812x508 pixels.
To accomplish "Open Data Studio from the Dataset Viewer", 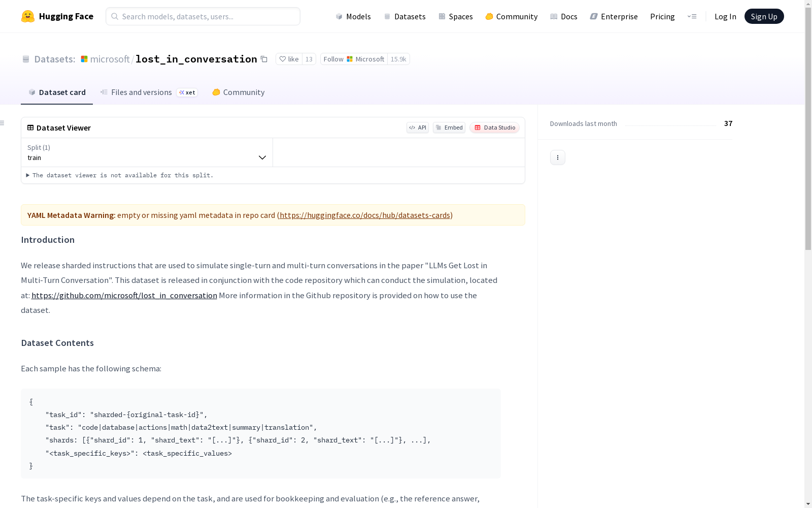I will (495, 128).
